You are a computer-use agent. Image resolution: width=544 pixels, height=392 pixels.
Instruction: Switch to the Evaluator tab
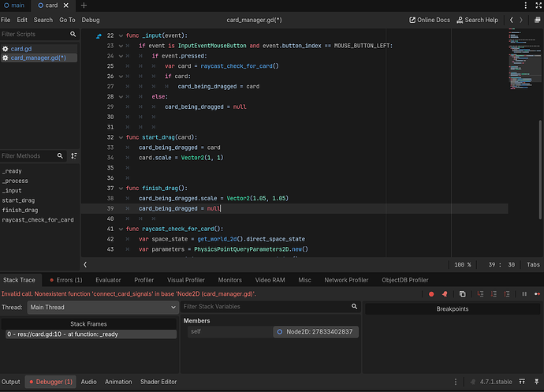(x=108, y=280)
